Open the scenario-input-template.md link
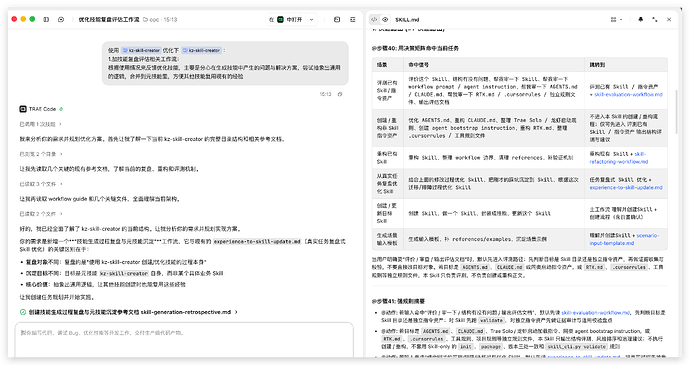690x365 pixels. 624,239
